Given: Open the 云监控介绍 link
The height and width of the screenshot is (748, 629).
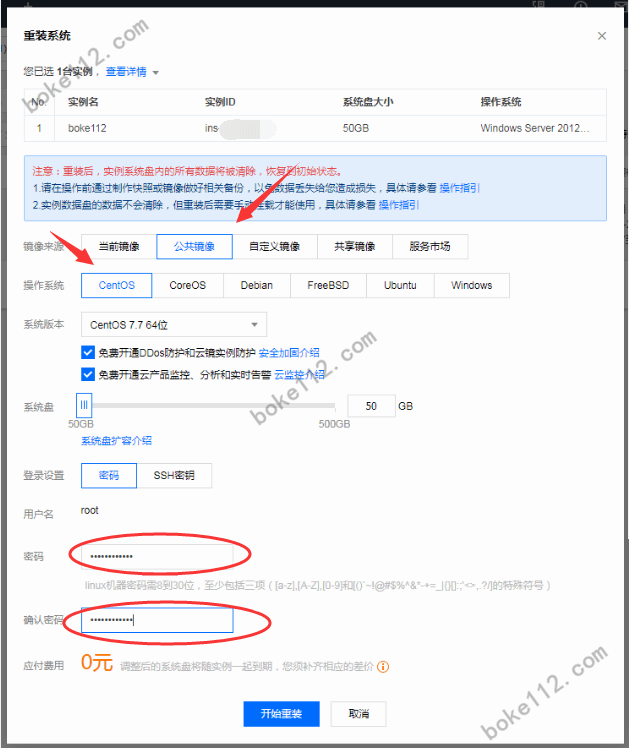Looking at the screenshot, I should click(299, 374).
